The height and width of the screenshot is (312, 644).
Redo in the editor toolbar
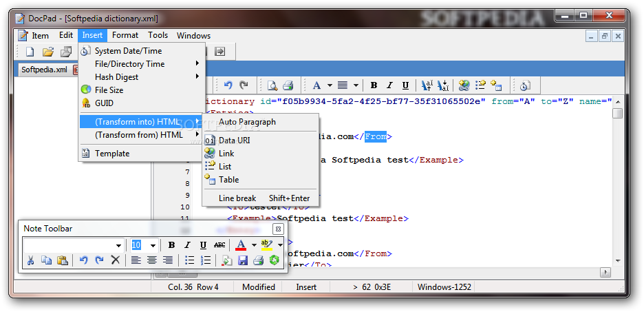pyautogui.click(x=244, y=85)
